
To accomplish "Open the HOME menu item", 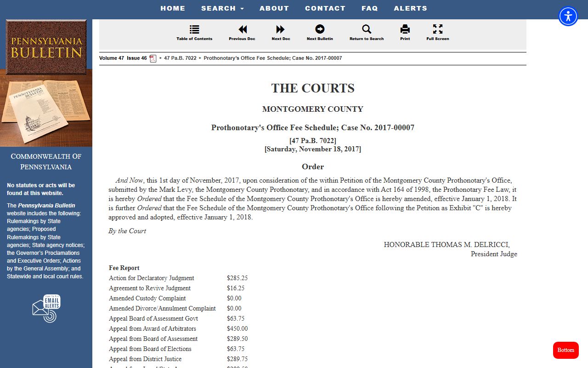I will click(173, 8).
